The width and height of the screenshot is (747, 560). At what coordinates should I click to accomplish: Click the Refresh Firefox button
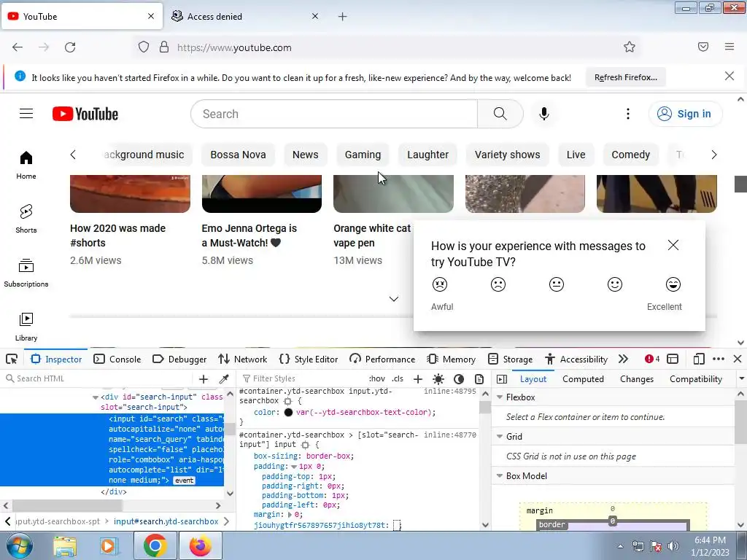pyautogui.click(x=625, y=77)
